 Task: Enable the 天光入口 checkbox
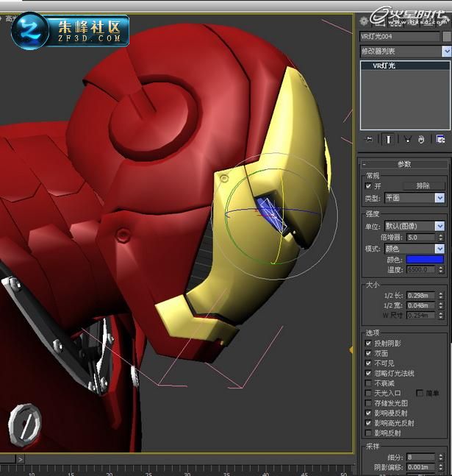point(368,393)
